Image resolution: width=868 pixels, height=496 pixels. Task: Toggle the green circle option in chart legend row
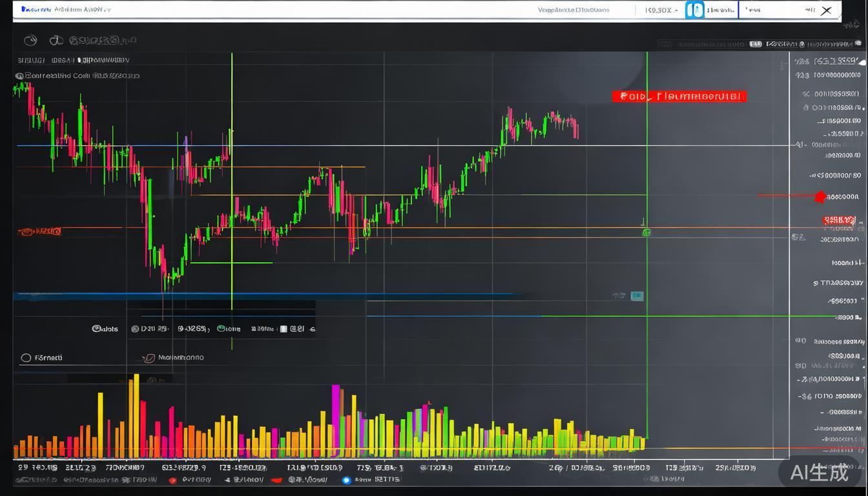point(222,329)
